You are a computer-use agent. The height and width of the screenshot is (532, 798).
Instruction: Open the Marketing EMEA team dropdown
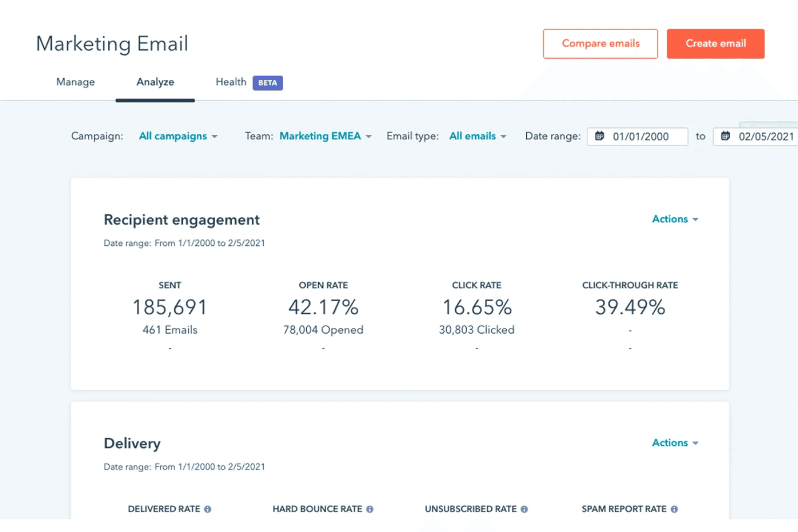325,136
